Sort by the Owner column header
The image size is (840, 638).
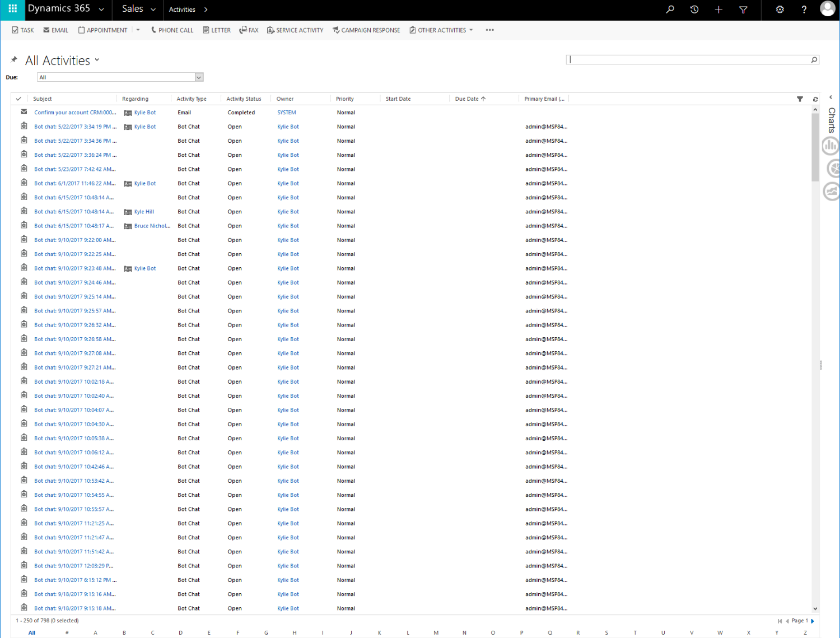tap(285, 99)
